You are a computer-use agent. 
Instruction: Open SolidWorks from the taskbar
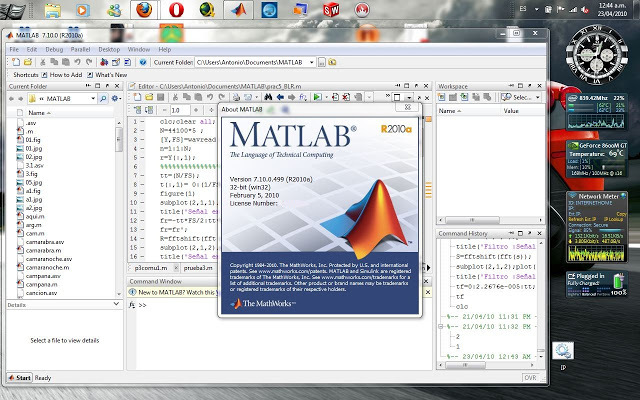331,10
